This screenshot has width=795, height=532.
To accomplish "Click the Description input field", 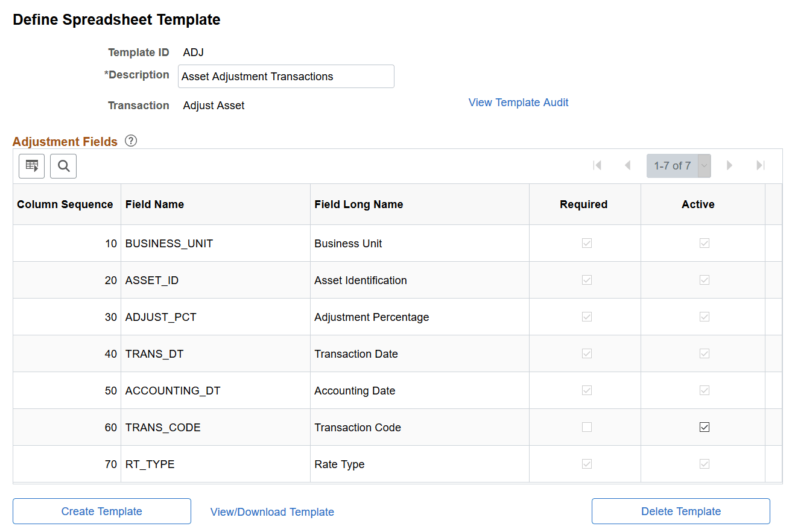I will (x=286, y=76).
